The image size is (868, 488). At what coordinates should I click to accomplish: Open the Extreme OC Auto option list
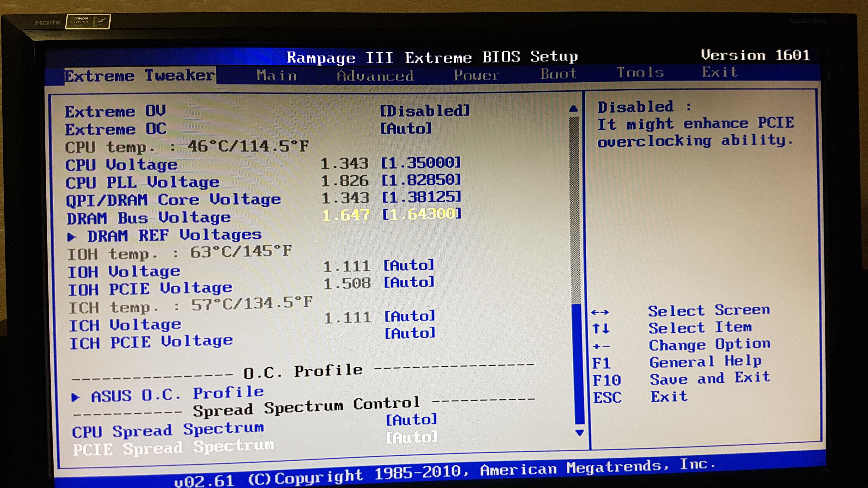click(406, 128)
